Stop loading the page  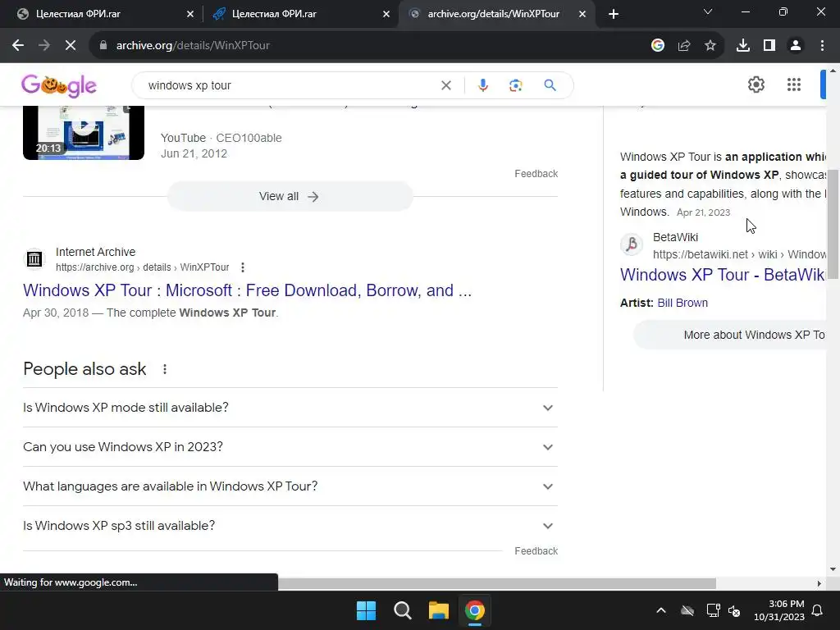(x=71, y=46)
